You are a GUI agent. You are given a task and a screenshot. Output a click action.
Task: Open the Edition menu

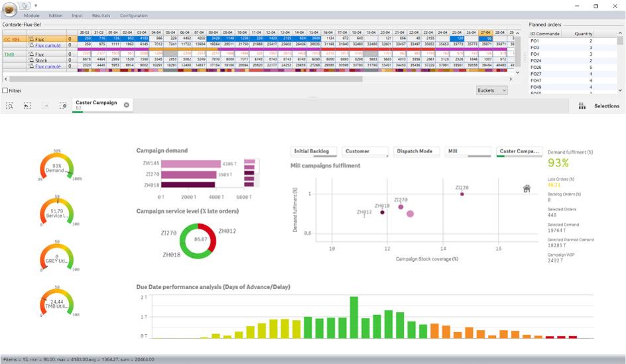pos(56,15)
